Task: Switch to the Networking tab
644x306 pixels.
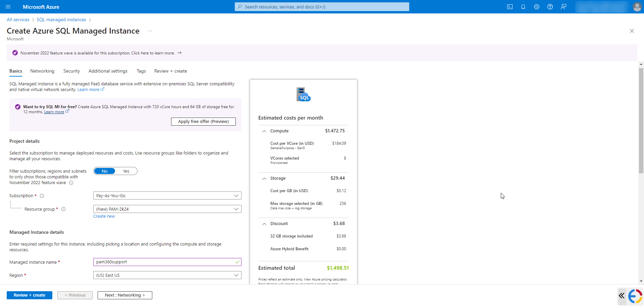Action: coord(42,71)
